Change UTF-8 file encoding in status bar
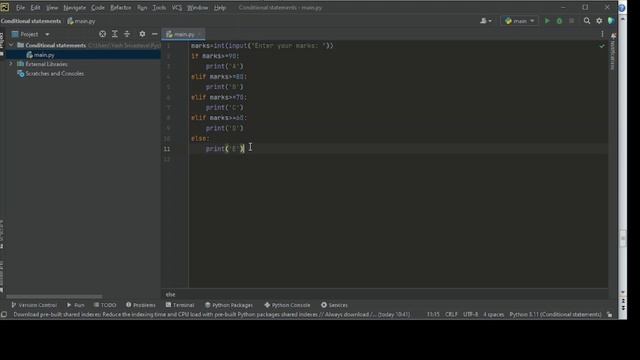640x360 pixels. (470, 314)
